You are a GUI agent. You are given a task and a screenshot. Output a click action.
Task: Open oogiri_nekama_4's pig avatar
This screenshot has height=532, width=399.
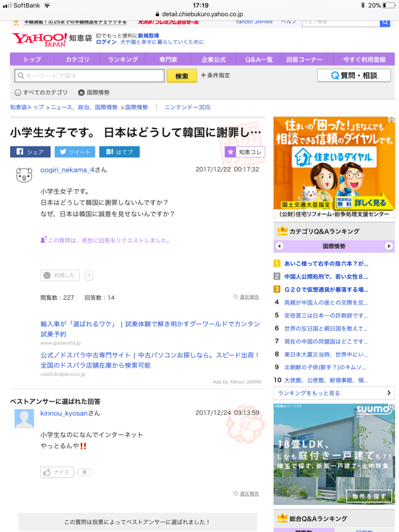[24, 175]
